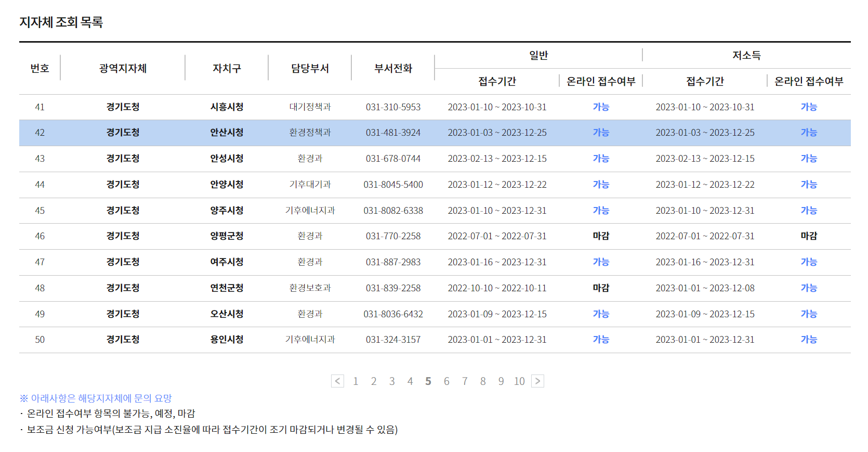Click 저소득 가능 link for 오산시청

click(809, 314)
